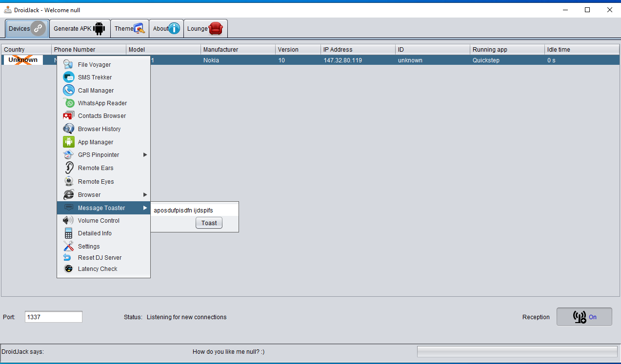Viewport: 621px width, 364px height.
Task: Focus the toast message text field
Action: click(x=195, y=210)
